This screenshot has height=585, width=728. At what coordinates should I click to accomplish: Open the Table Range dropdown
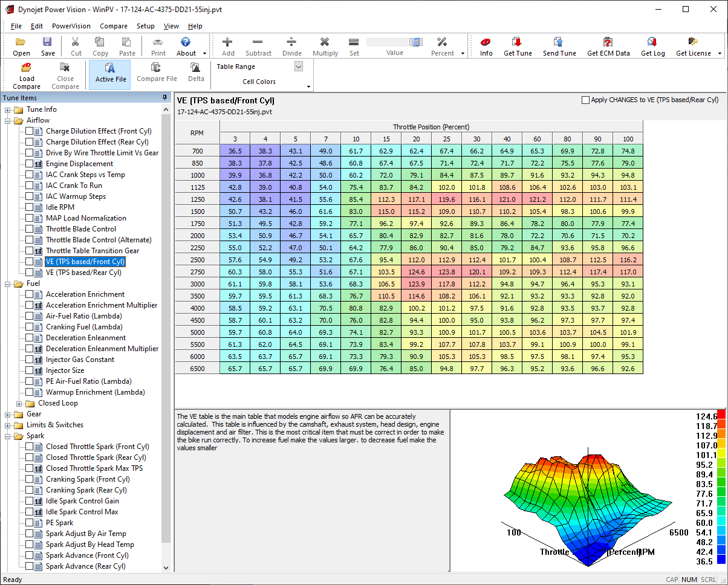[x=298, y=66]
